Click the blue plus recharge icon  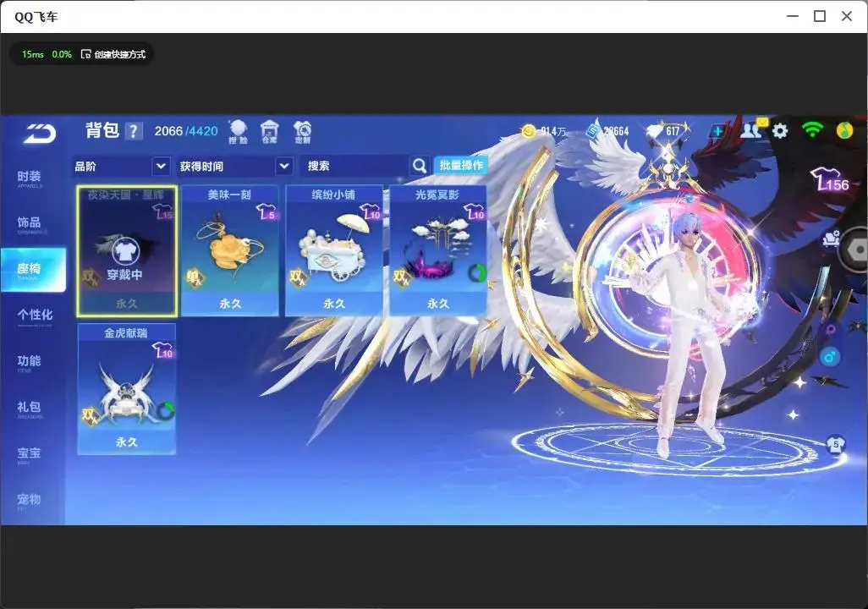coord(717,131)
